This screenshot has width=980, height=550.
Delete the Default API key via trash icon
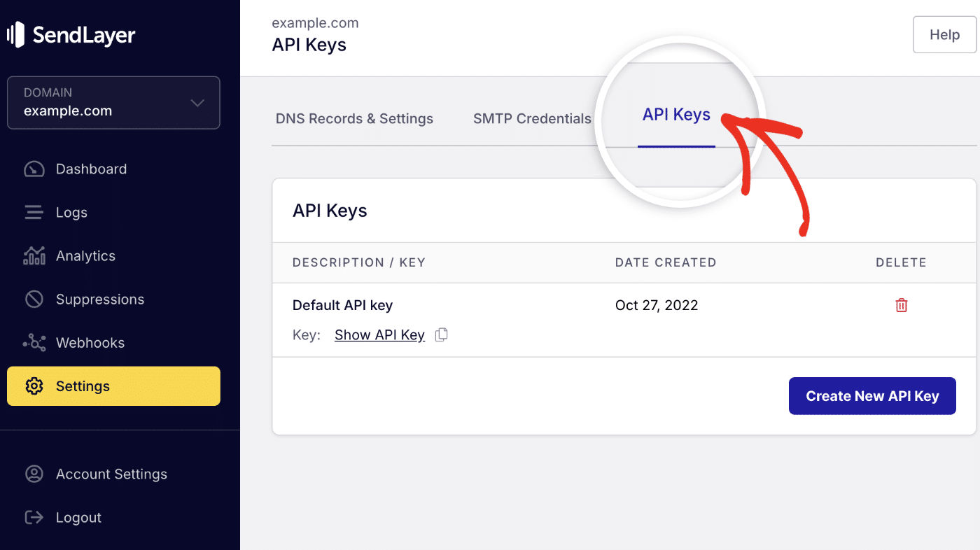point(901,305)
